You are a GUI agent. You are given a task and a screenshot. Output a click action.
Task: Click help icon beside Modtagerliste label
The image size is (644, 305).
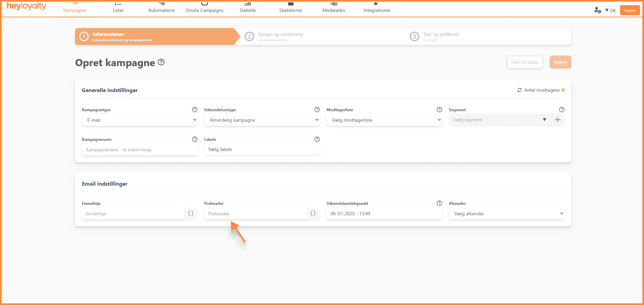click(x=439, y=110)
